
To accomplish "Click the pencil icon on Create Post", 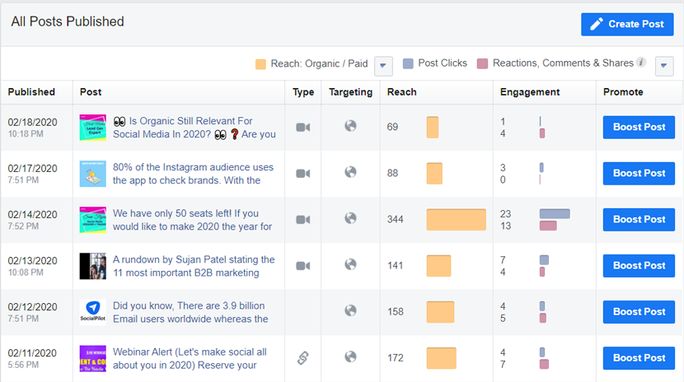I will [x=596, y=24].
